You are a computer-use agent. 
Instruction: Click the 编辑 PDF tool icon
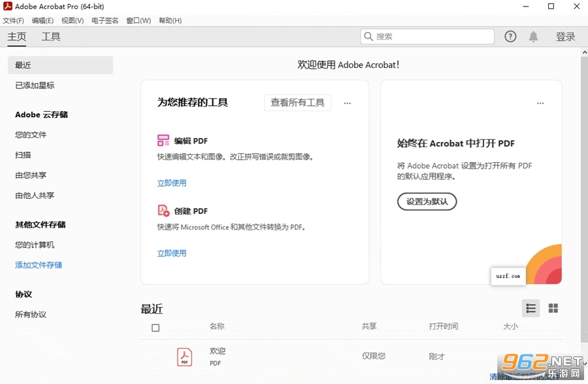coord(163,141)
